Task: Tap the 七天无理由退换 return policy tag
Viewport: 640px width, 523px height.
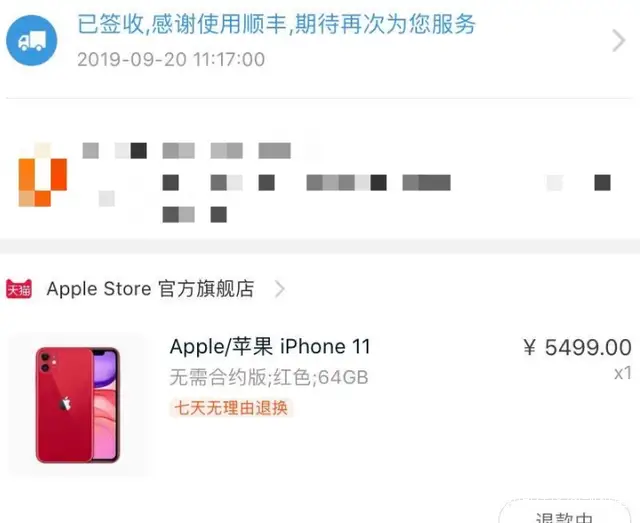Action: (231, 408)
